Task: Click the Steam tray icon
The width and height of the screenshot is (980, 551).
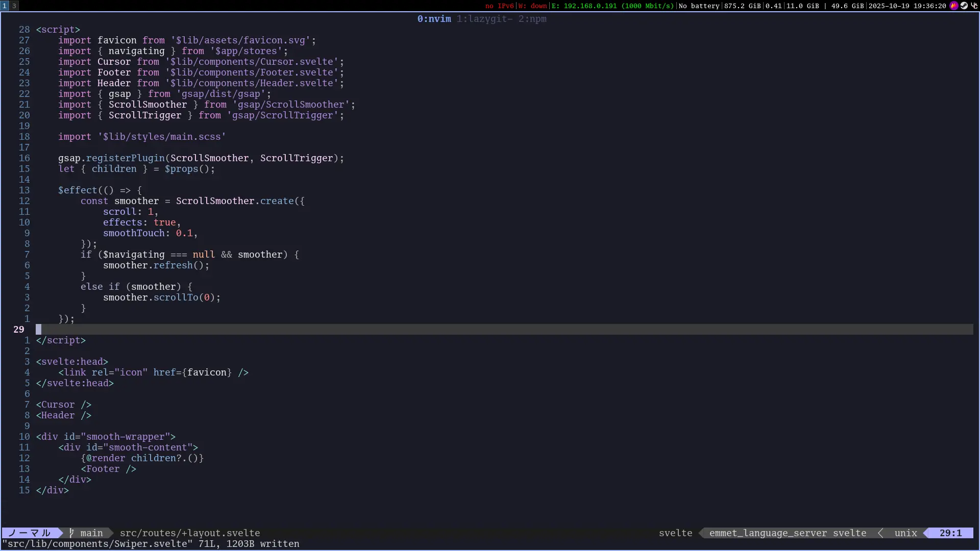Action: [x=964, y=6]
